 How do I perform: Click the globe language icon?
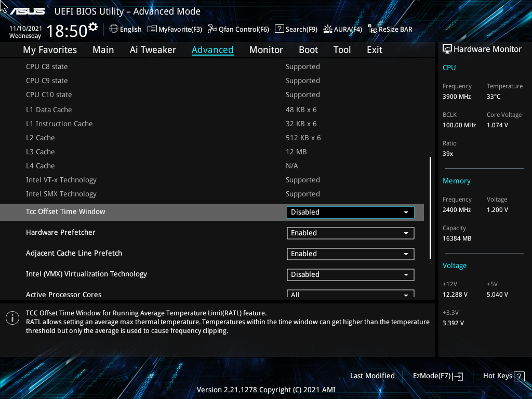click(x=114, y=29)
